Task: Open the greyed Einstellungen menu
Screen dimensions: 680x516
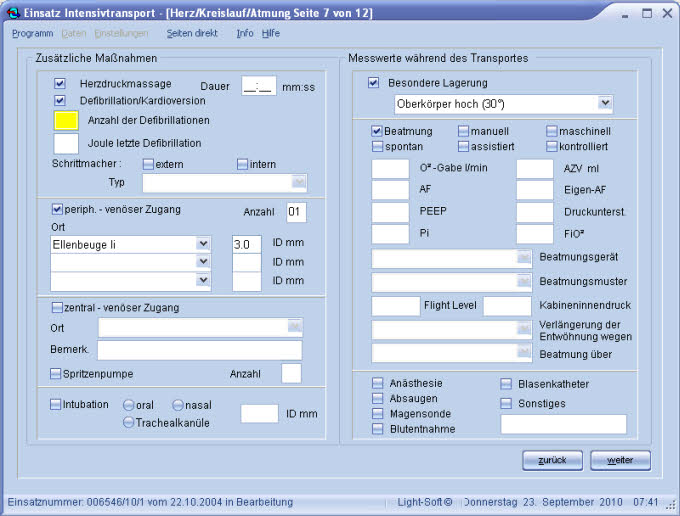Action: [121, 33]
